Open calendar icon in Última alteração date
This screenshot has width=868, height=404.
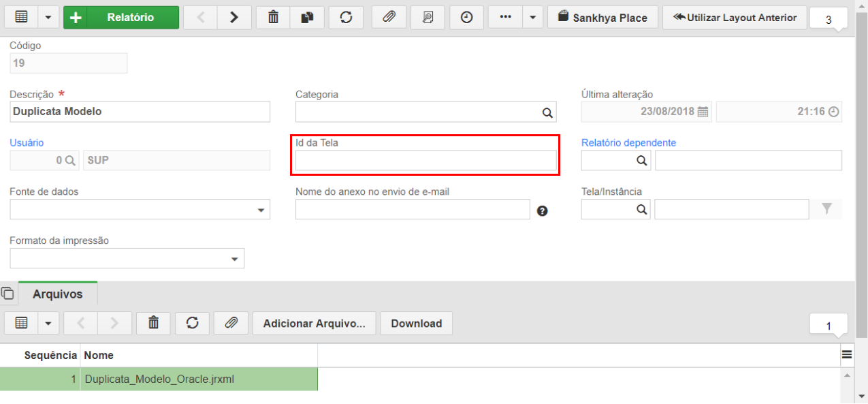703,112
